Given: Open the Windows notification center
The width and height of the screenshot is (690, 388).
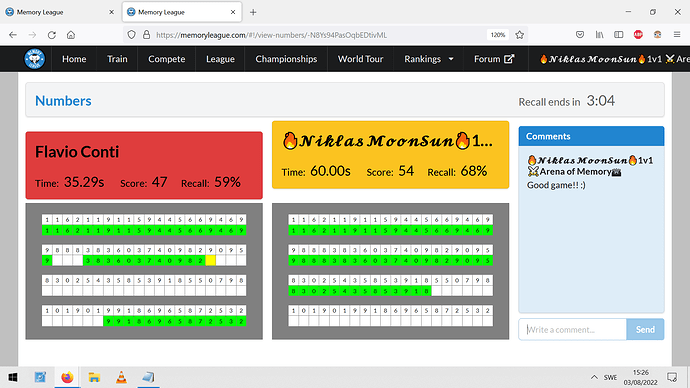Looking at the screenshot, I should (x=672, y=377).
